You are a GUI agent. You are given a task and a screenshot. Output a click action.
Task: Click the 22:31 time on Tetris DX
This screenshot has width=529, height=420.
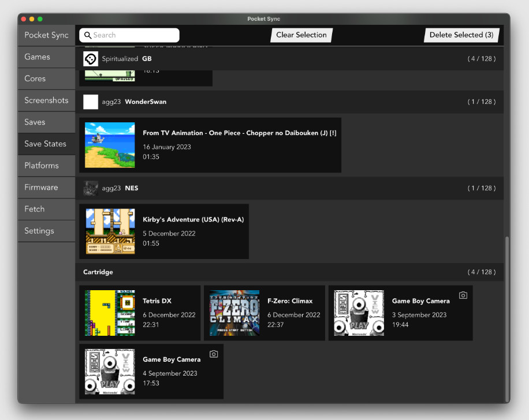[x=151, y=325]
